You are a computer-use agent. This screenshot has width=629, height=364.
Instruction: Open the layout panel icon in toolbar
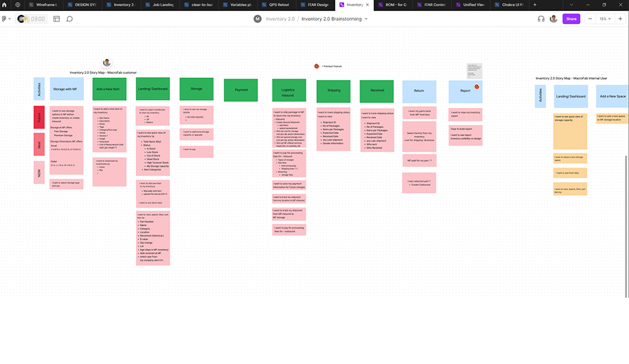click(57, 19)
